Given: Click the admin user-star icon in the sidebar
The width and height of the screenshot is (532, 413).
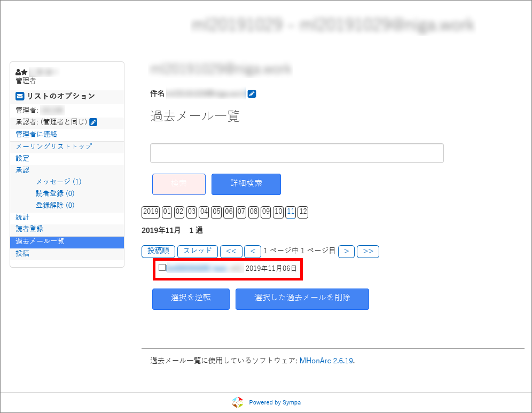Looking at the screenshot, I should point(21,72).
